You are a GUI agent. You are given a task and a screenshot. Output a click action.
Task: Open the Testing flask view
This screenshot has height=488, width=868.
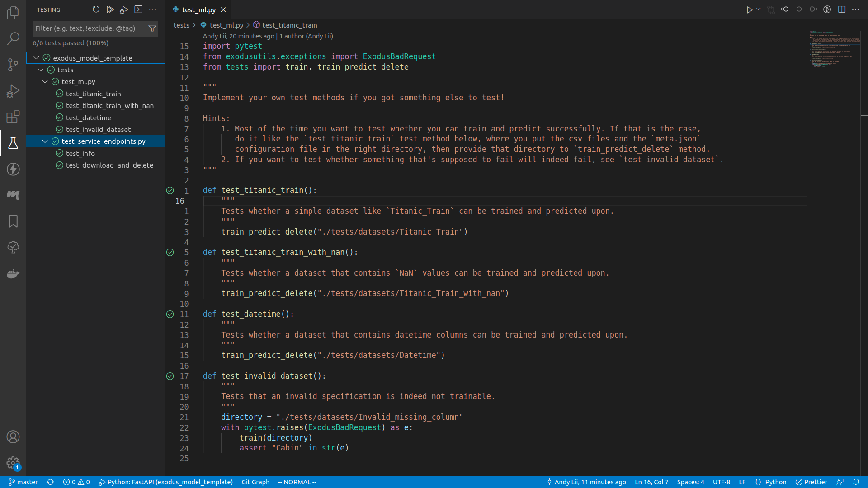(13, 143)
